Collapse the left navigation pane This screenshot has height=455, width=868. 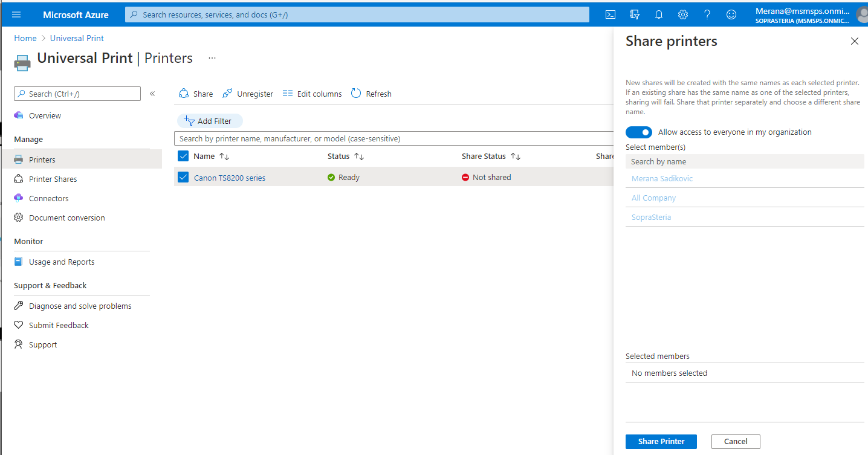coord(152,94)
